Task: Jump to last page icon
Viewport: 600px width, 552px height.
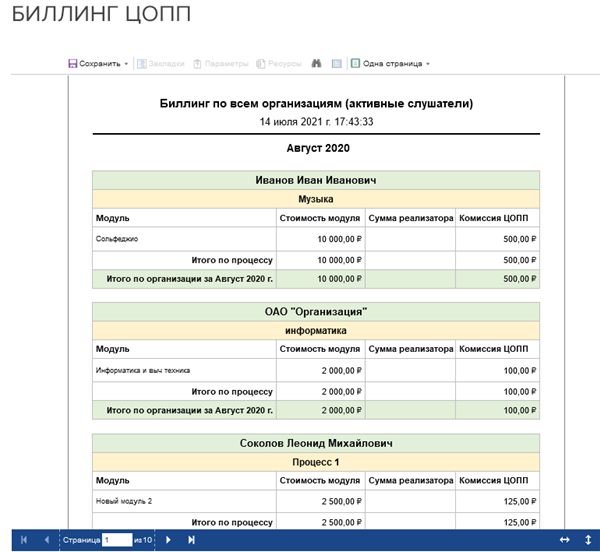Action: [x=191, y=540]
